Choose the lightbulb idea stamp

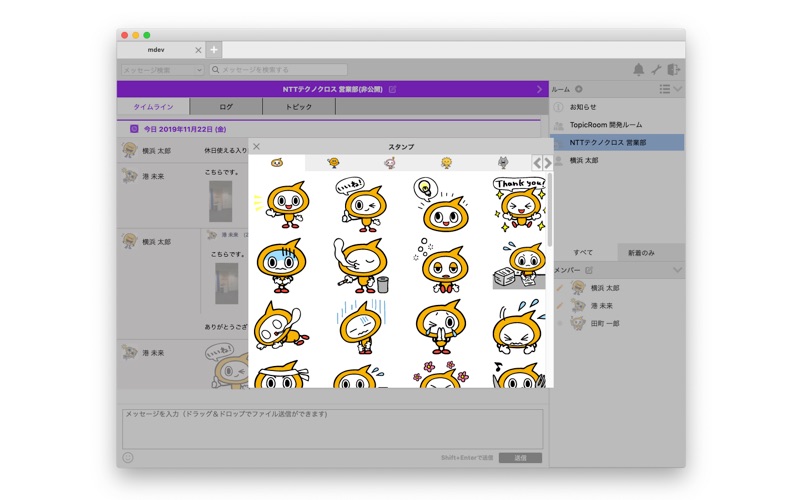click(x=441, y=204)
